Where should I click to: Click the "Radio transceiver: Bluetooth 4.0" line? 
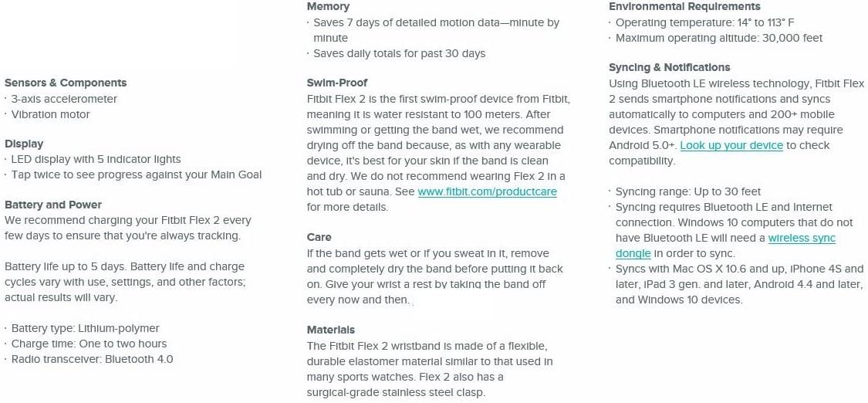(x=92, y=359)
